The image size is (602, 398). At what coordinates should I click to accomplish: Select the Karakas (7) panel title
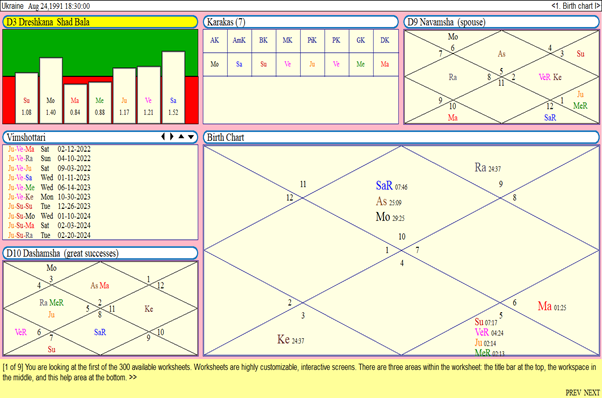(x=301, y=22)
